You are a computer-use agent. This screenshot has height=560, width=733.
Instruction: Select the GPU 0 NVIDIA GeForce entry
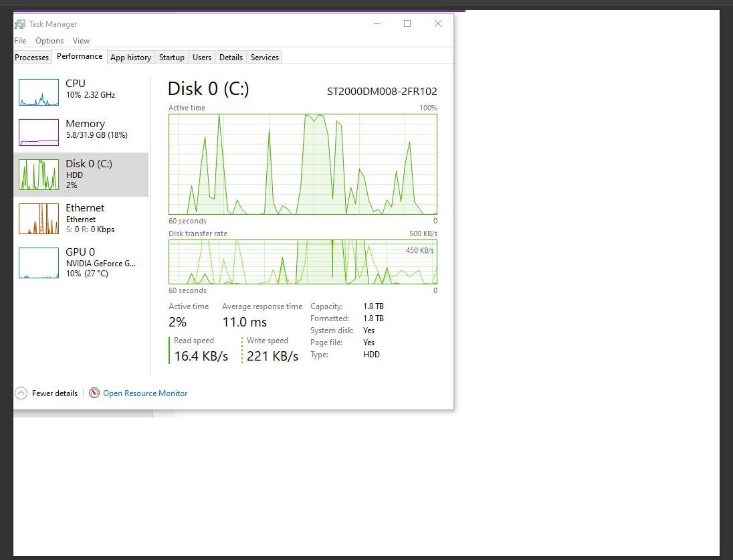click(x=81, y=263)
